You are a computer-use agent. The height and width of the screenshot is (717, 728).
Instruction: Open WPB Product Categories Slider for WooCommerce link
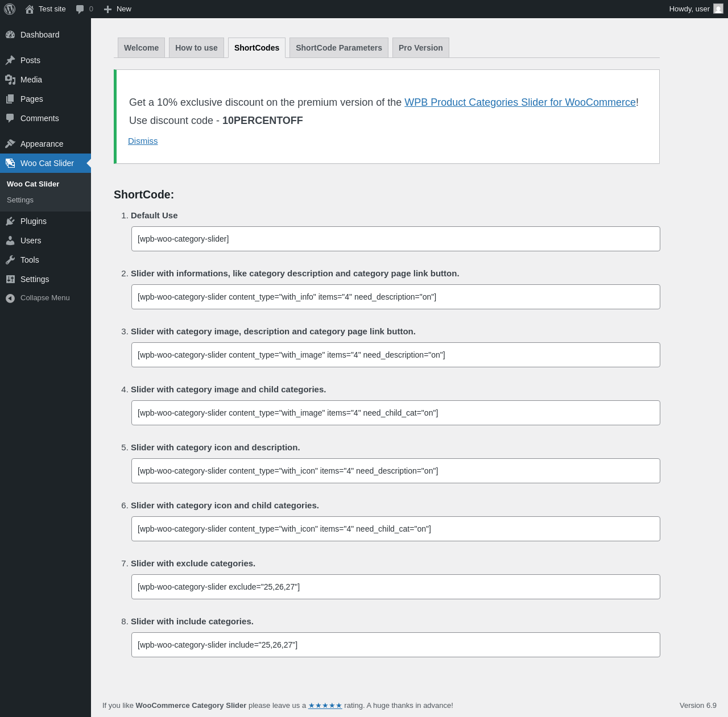pos(520,102)
